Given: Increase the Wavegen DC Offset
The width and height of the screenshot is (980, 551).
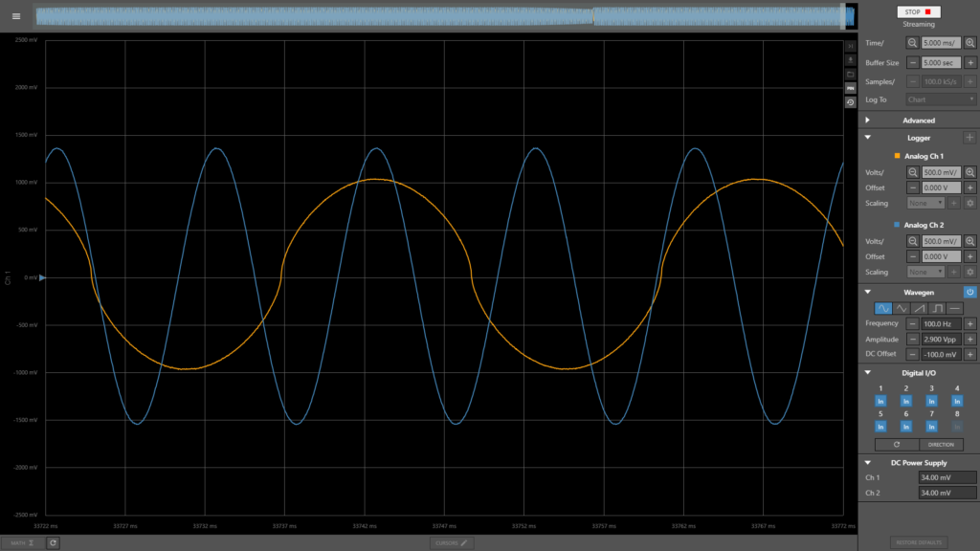Looking at the screenshot, I should point(970,354).
